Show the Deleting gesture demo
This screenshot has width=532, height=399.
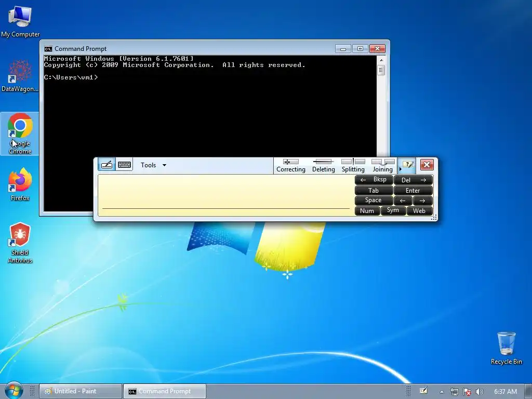pyautogui.click(x=323, y=166)
